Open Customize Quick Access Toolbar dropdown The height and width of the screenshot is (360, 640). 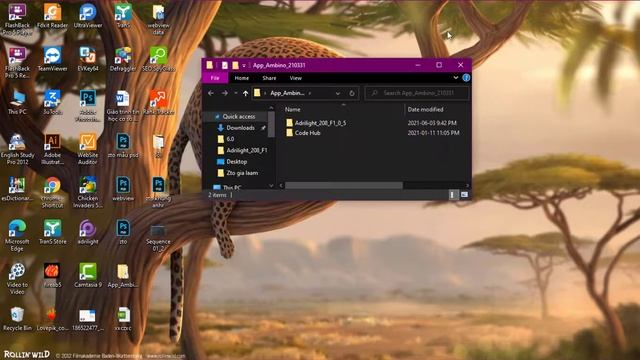click(244, 65)
